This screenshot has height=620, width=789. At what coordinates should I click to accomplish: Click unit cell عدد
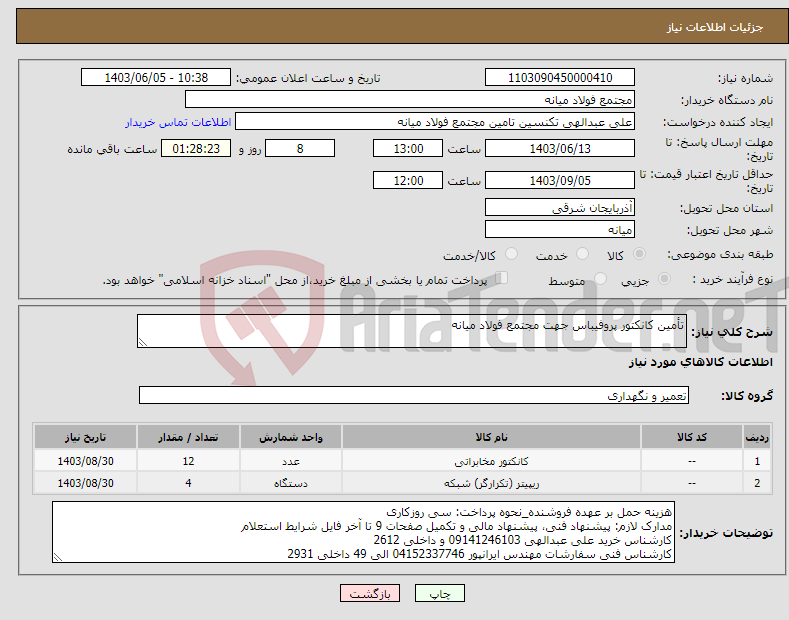[291, 461]
